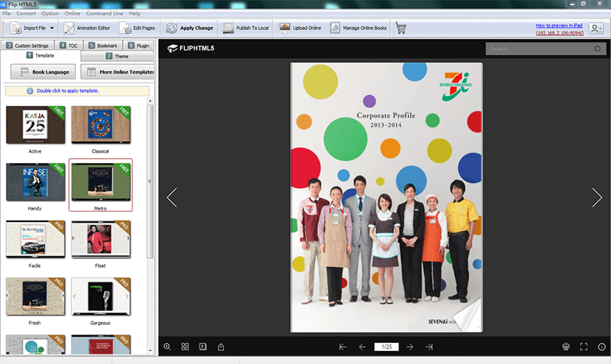611x364 pixels.
Task: Click More Online Templates button
Action: (117, 71)
